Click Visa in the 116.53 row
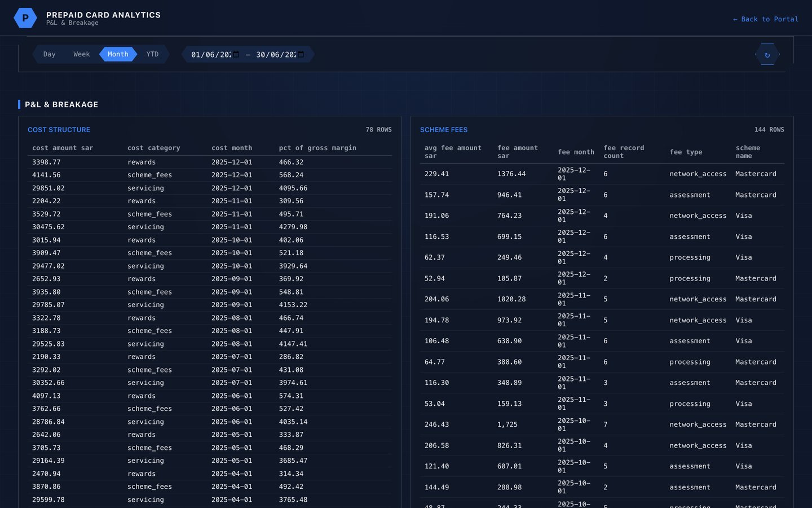 click(x=744, y=237)
